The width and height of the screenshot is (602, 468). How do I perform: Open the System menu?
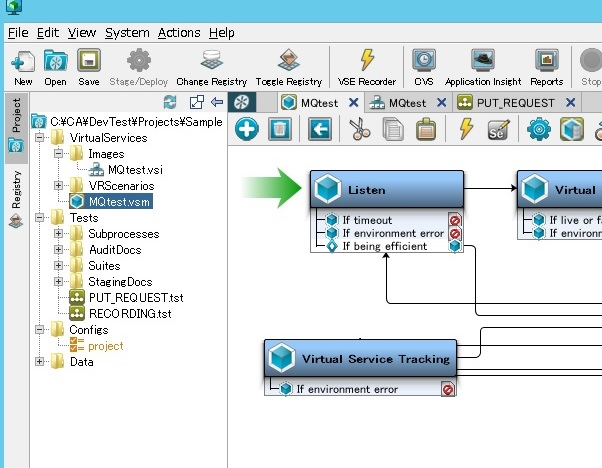pos(126,32)
